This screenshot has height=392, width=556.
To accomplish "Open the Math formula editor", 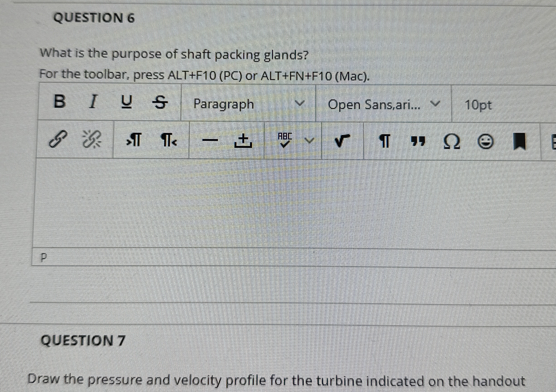I will coord(344,142).
